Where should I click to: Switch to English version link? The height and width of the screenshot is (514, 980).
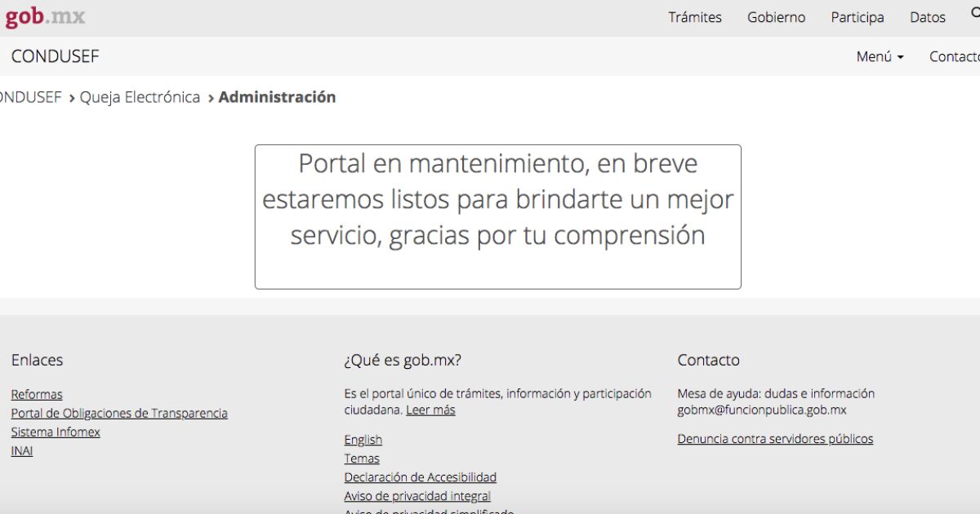(363, 439)
